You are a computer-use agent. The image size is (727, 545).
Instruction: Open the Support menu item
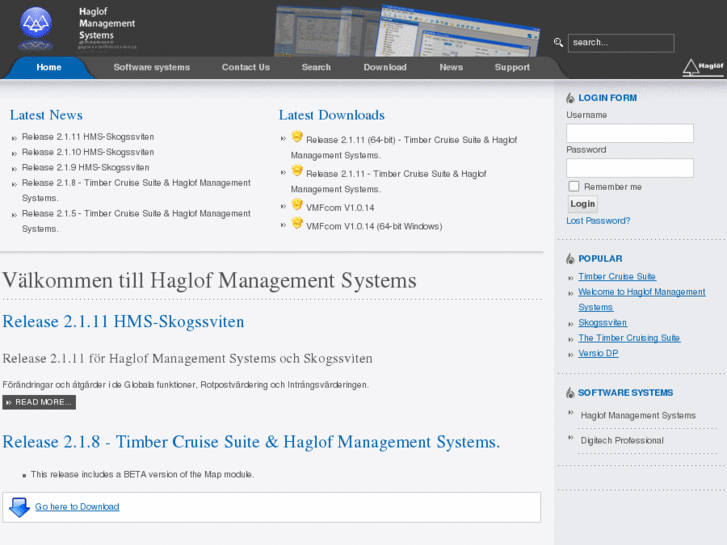point(512,67)
